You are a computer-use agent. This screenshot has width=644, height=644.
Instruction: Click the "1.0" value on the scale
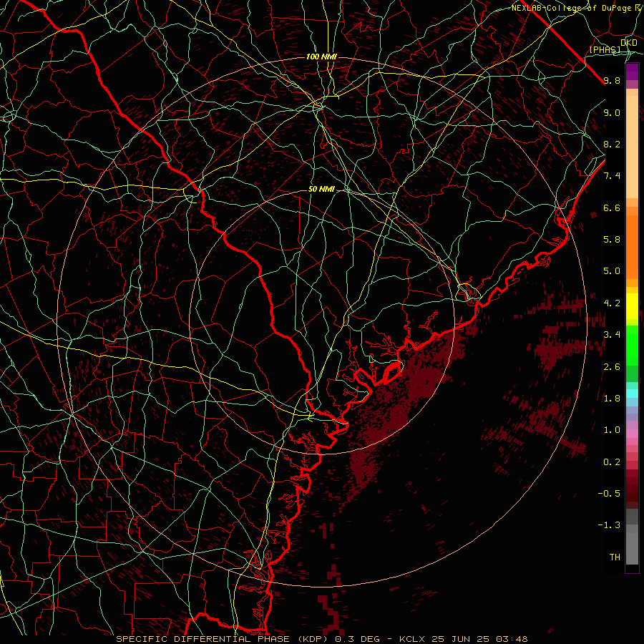(x=612, y=431)
